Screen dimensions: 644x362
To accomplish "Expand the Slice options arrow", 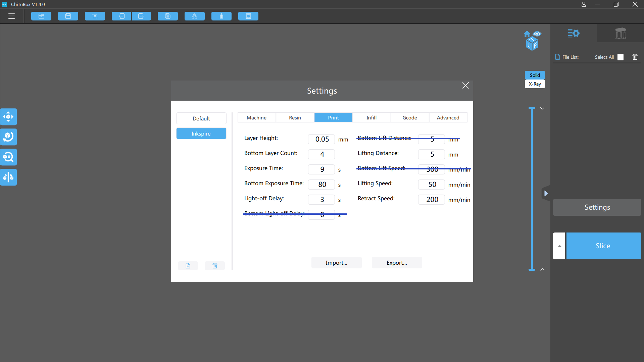I will (x=559, y=246).
